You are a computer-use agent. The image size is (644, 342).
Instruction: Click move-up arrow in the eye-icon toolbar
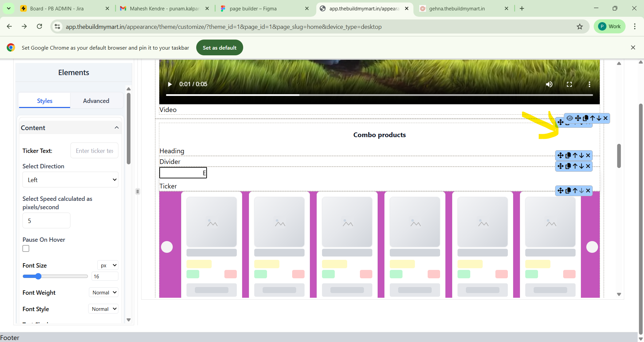593,118
